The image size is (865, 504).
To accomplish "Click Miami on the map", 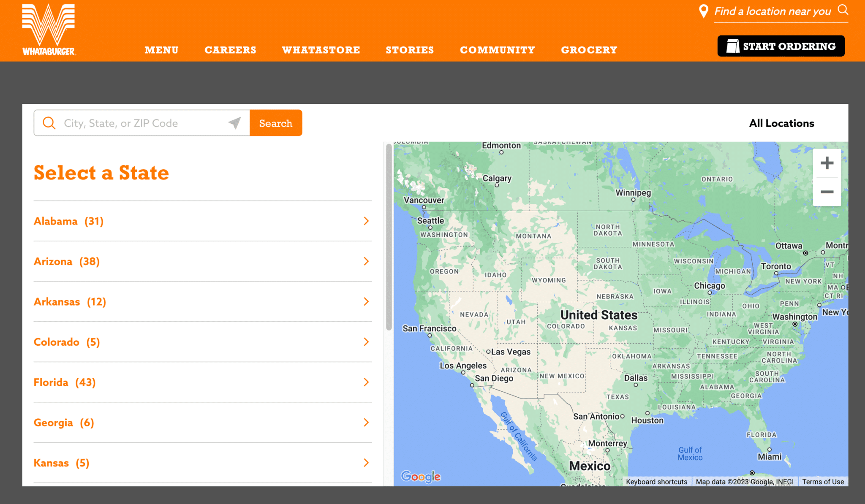I will pyautogui.click(x=770, y=457).
